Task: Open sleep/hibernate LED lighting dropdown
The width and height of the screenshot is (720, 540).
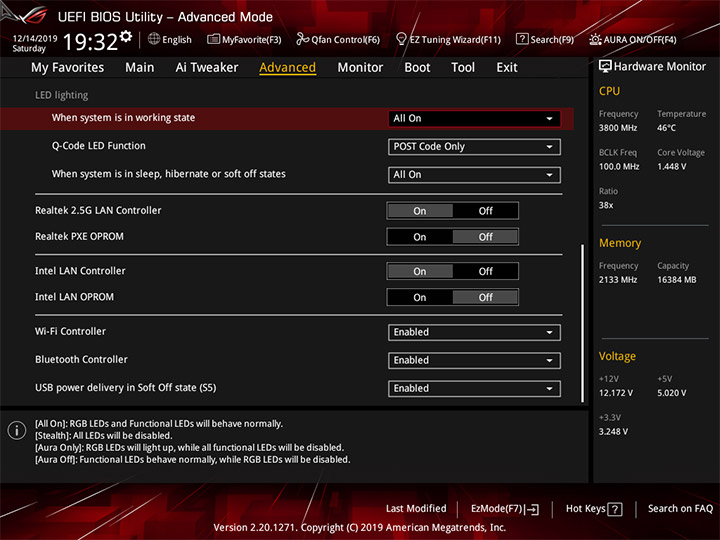Action: tap(474, 174)
